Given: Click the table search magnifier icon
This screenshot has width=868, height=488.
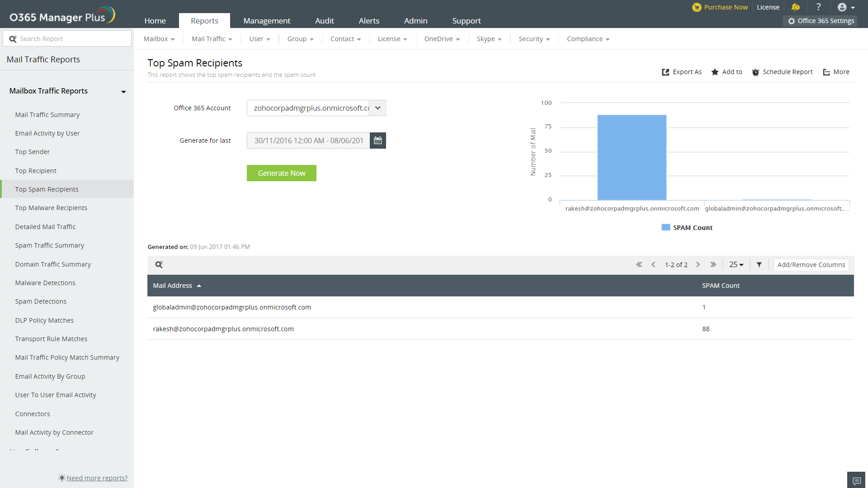Looking at the screenshot, I should click(x=159, y=265).
